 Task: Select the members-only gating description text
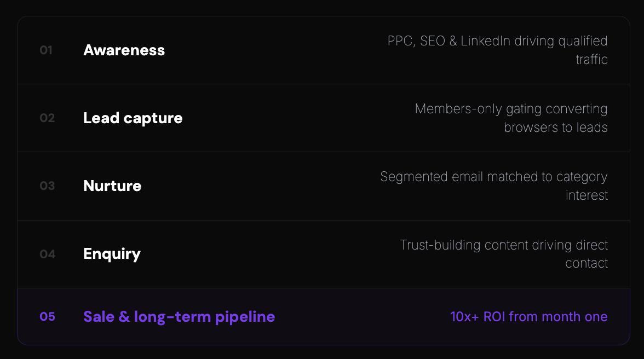(x=511, y=118)
